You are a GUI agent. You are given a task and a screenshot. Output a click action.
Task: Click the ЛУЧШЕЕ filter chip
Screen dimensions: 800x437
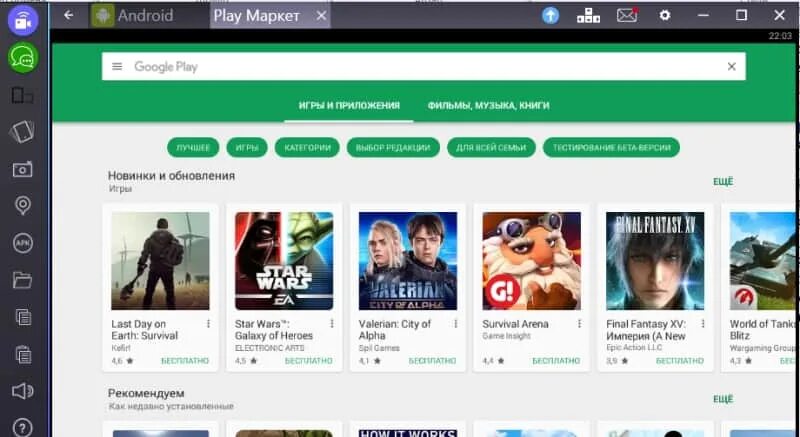coord(193,148)
